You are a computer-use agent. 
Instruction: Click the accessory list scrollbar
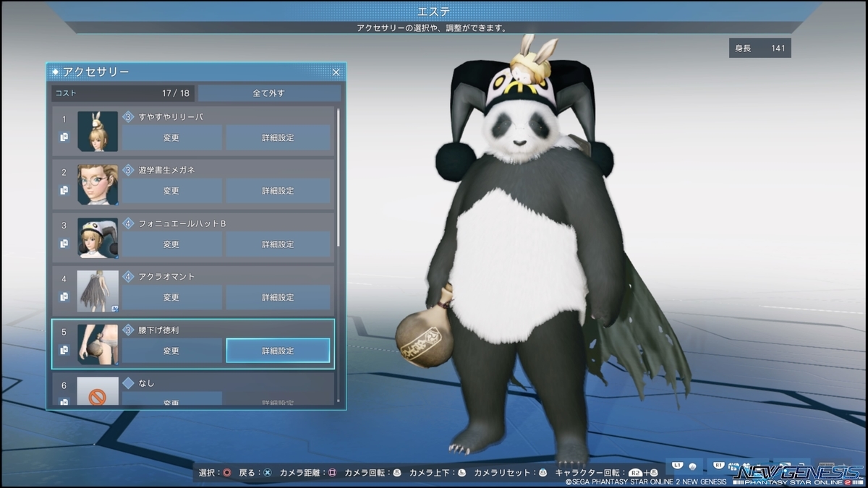(338, 177)
